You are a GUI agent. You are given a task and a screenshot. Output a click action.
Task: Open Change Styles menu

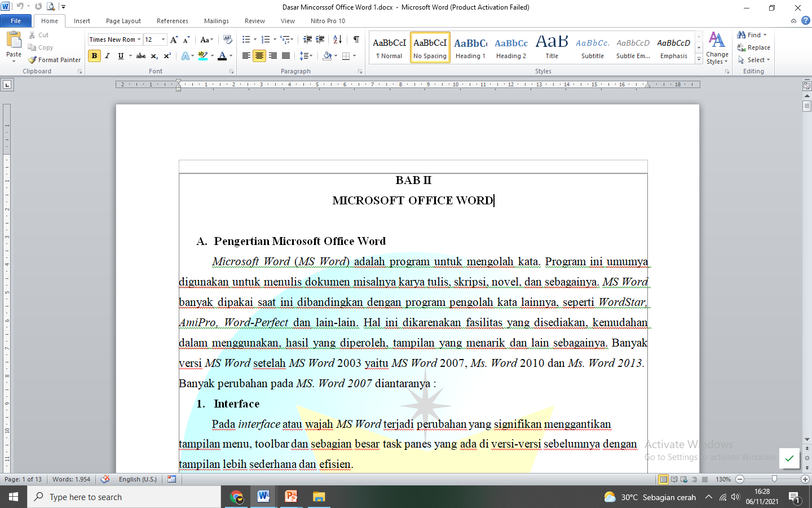click(717, 49)
